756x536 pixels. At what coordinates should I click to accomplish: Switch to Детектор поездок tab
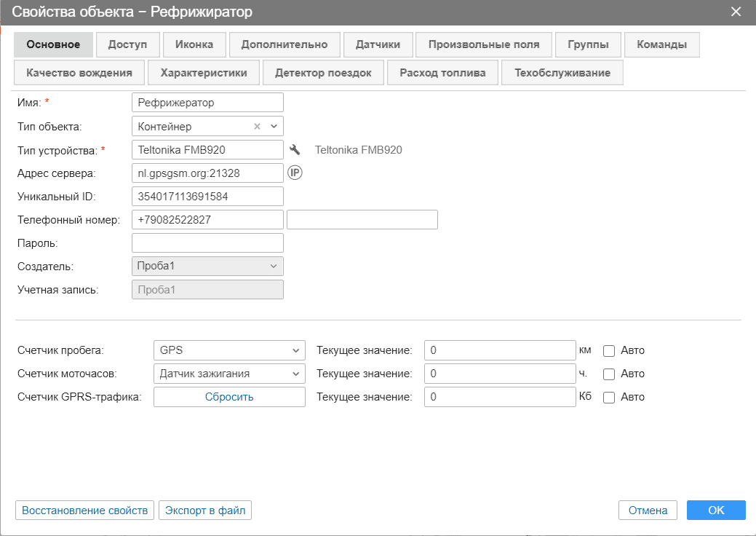pos(324,72)
